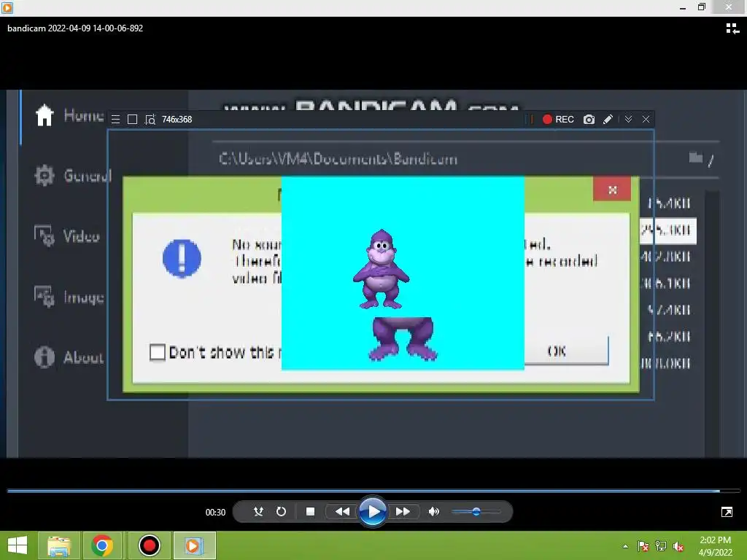This screenshot has height=560, width=747.
Task: Click the Video tab icon
Action: (44, 236)
